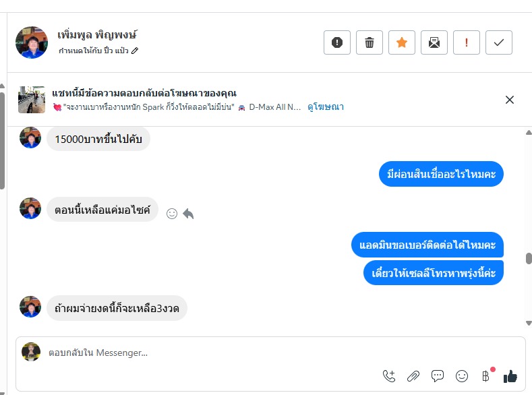Click the ad thumbnail in banner
The height and width of the screenshot is (395, 532).
tap(32, 99)
